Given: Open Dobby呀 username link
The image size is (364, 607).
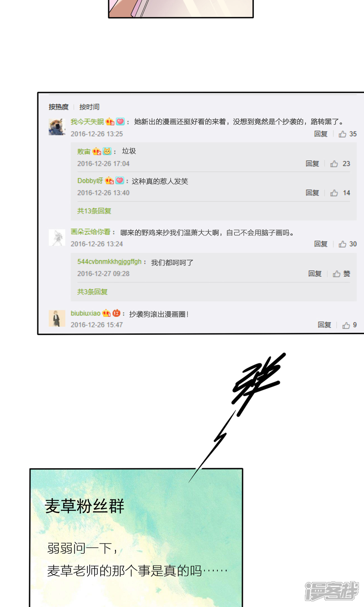Looking at the screenshot, I should pos(90,181).
